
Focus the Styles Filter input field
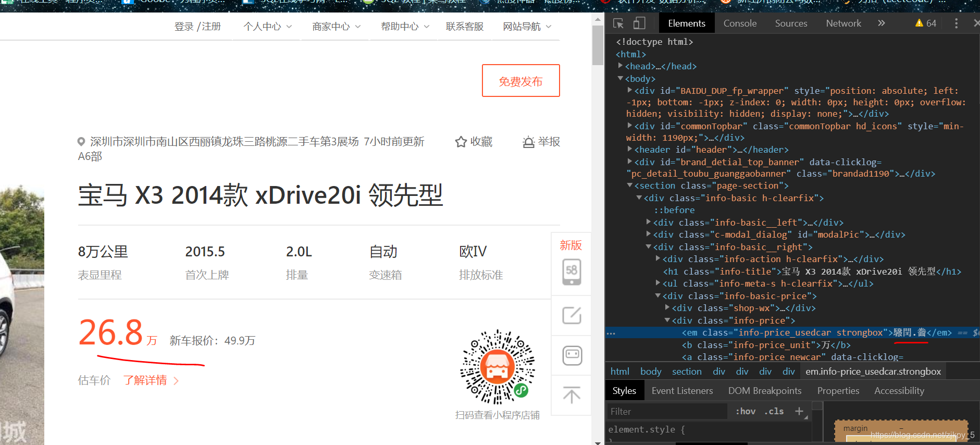pyautogui.click(x=667, y=411)
